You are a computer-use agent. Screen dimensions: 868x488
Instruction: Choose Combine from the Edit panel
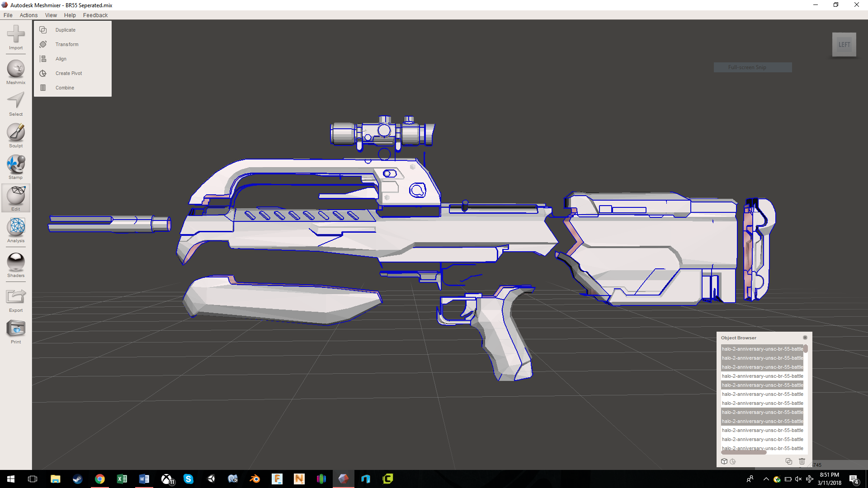[x=65, y=88]
